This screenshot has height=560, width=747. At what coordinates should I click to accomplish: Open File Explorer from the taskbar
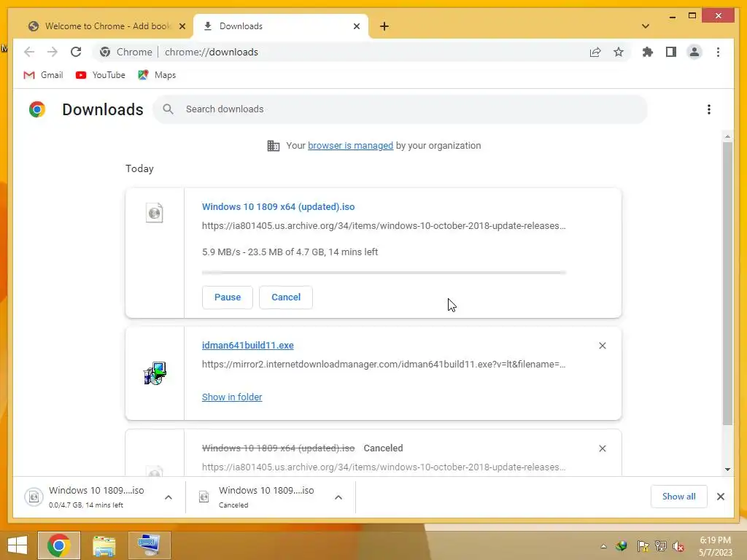coord(104,545)
